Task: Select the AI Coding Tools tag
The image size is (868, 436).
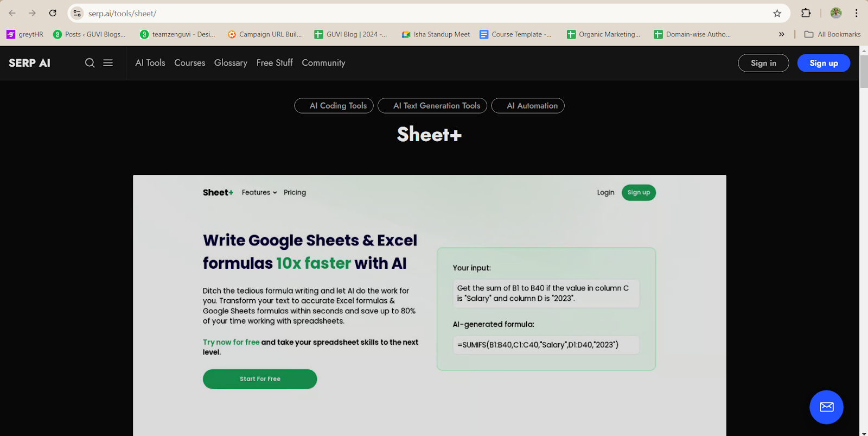Action: [x=334, y=106]
